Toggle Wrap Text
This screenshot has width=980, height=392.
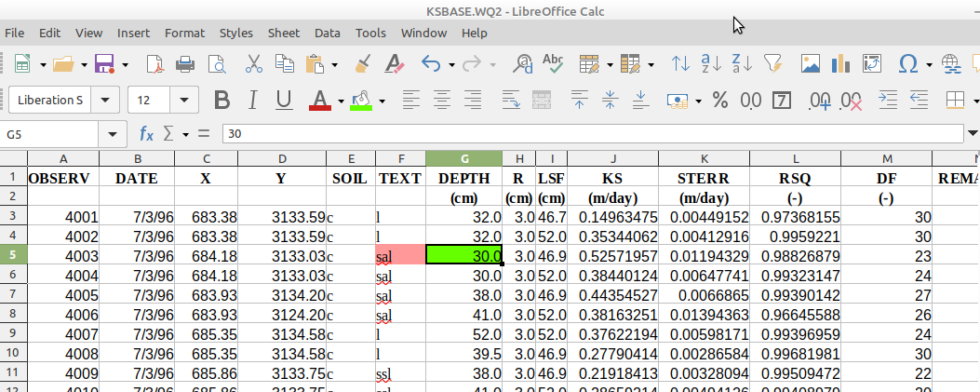pyautogui.click(x=511, y=100)
